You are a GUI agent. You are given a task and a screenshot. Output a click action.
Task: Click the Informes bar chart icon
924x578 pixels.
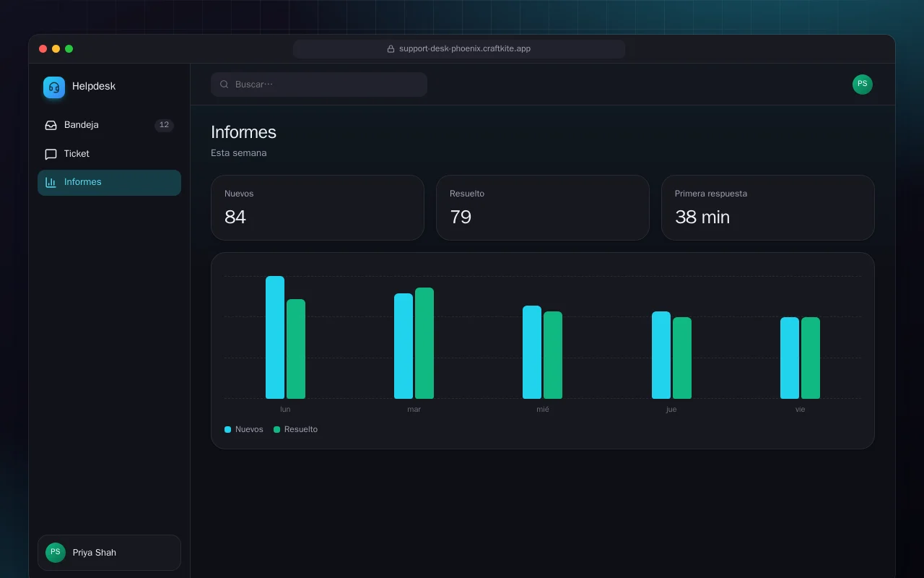(x=51, y=182)
